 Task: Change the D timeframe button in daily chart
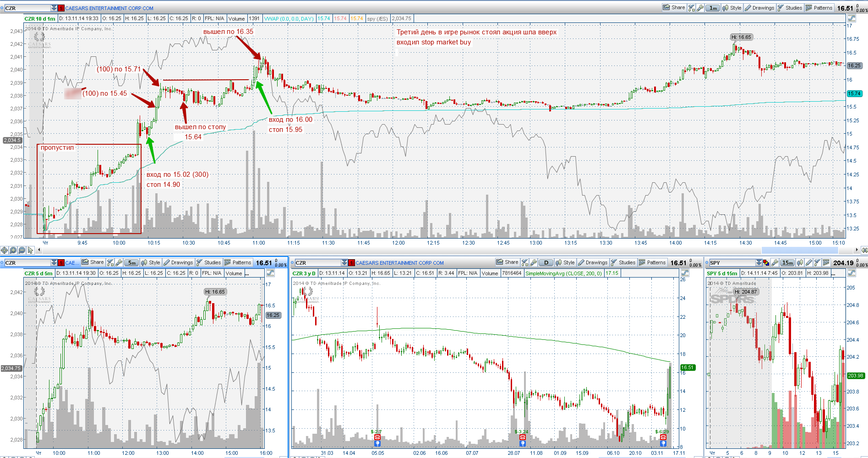coord(546,262)
